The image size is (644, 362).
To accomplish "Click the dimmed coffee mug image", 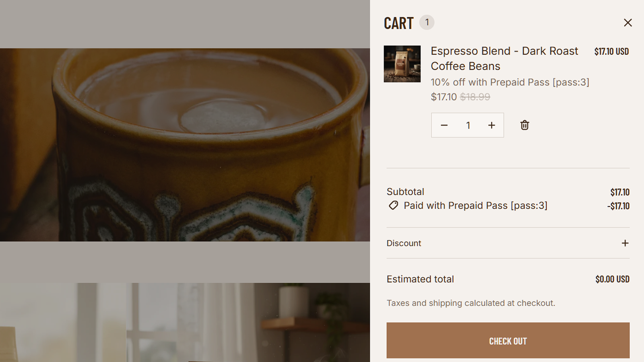I will tap(185, 145).
